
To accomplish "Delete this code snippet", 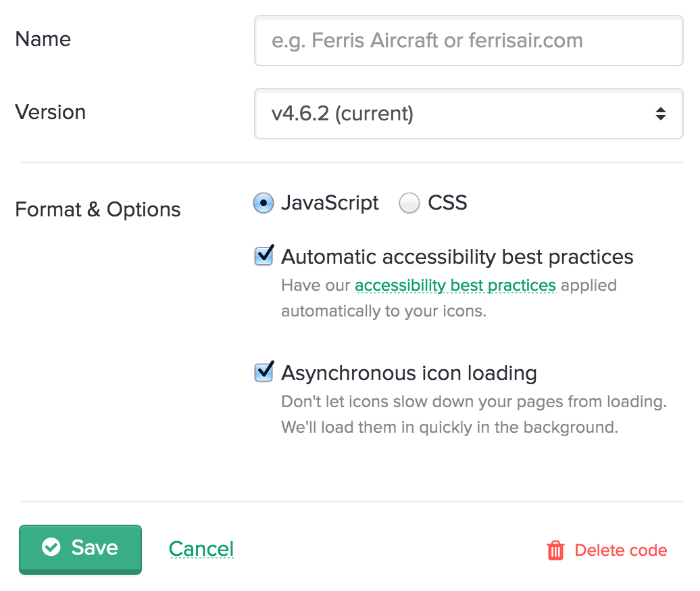I will pos(620,550).
